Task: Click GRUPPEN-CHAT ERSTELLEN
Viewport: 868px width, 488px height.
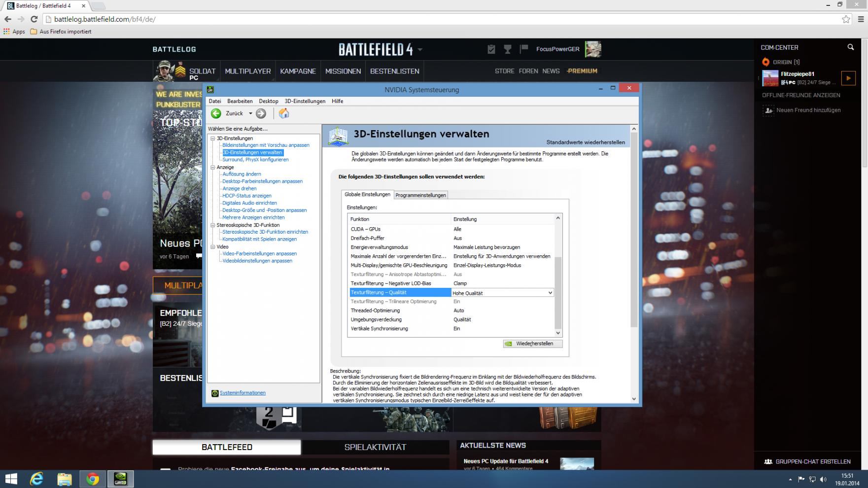Action: (x=807, y=462)
